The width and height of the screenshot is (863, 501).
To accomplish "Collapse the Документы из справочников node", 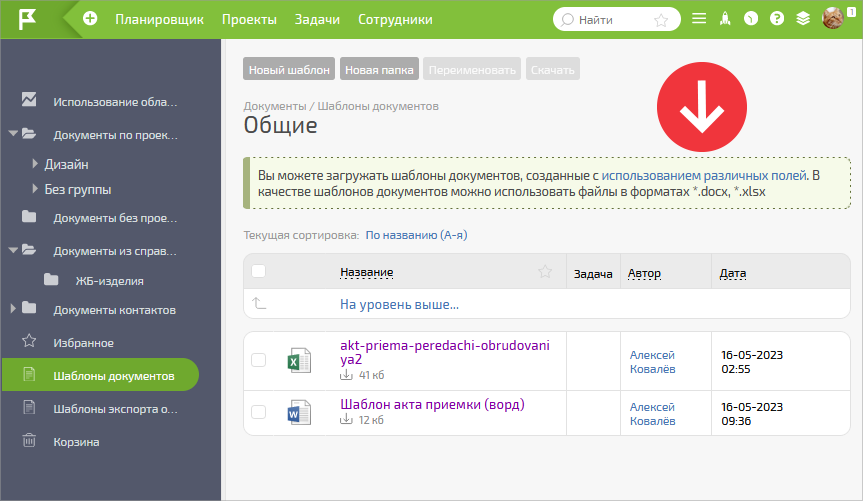I will point(13,250).
